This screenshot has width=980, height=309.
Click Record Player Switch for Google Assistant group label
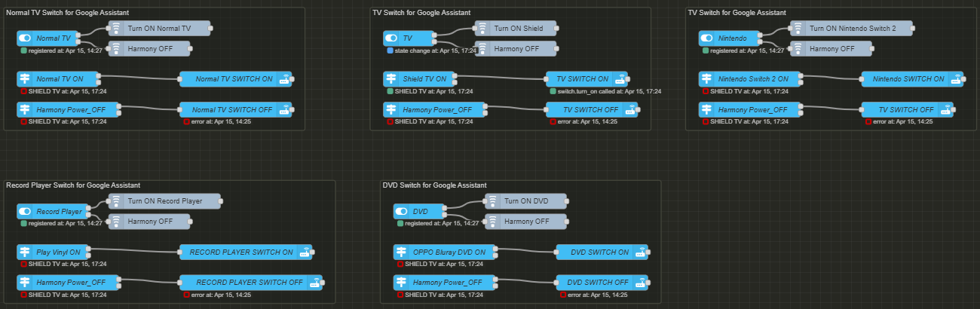click(x=73, y=185)
